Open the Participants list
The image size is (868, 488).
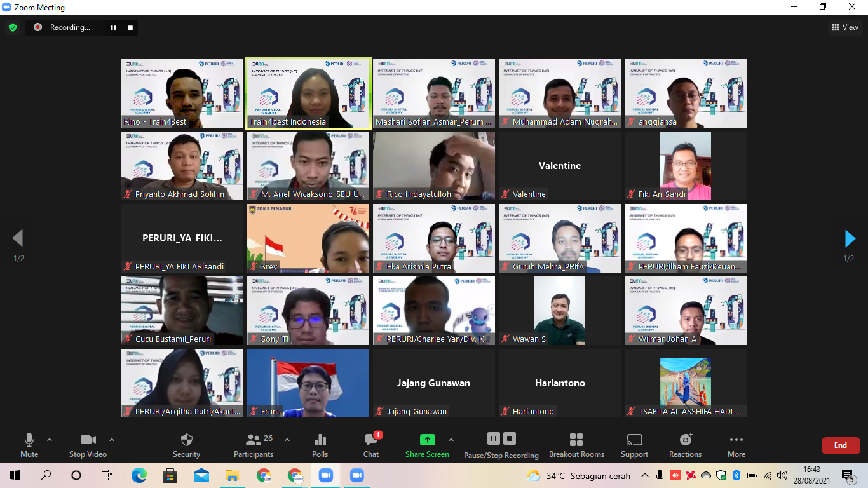(254, 445)
